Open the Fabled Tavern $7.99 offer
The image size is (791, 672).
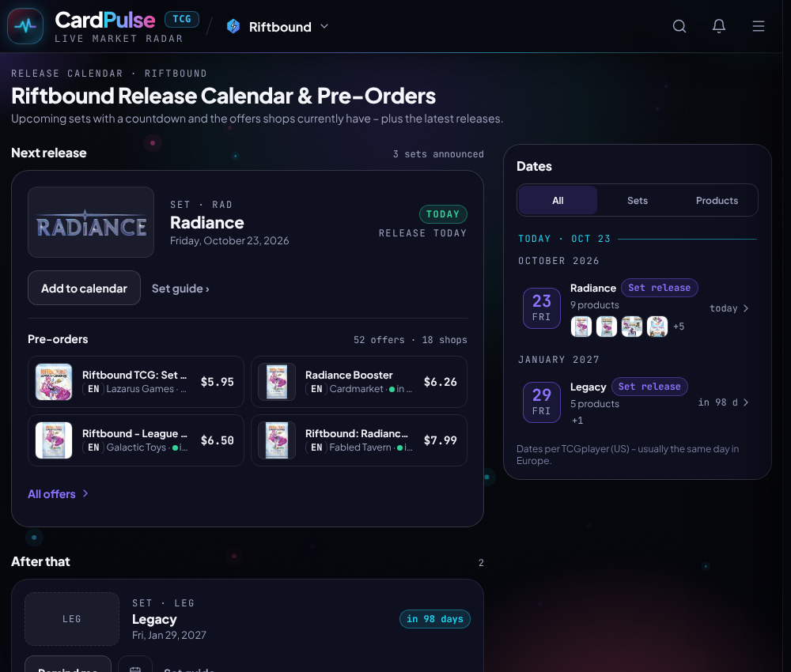tap(358, 440)
